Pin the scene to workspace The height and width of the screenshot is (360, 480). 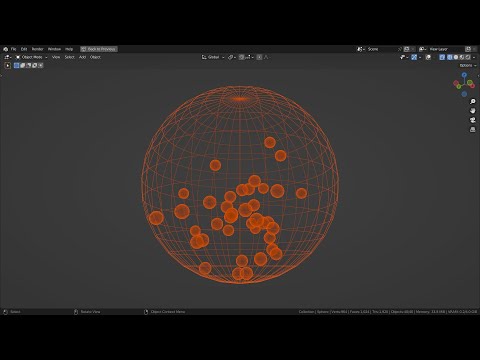point(400,49)
